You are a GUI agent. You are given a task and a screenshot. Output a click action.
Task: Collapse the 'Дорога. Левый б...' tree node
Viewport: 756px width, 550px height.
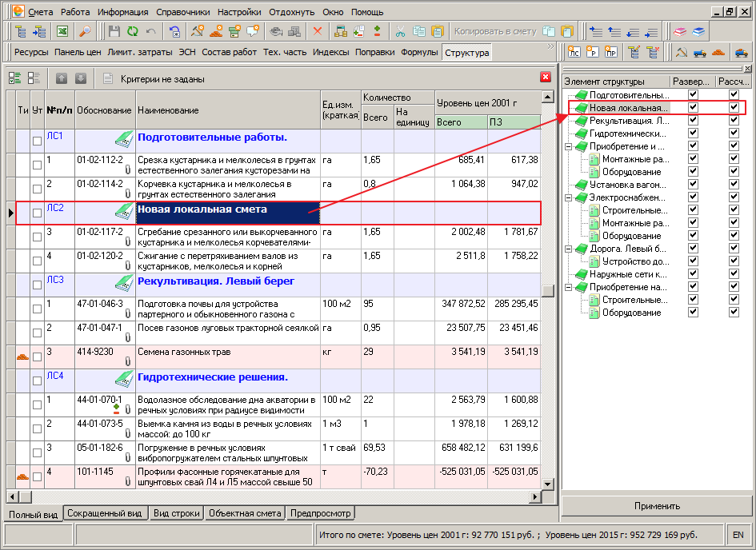(569, 249)
